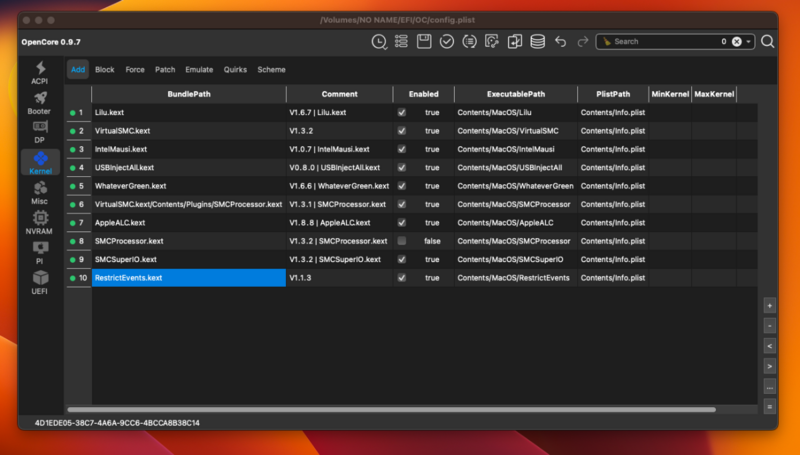Select the AppleALC.kext bundle path cell
The width and height of the screenshot is (800, 455).
(189, 222)
